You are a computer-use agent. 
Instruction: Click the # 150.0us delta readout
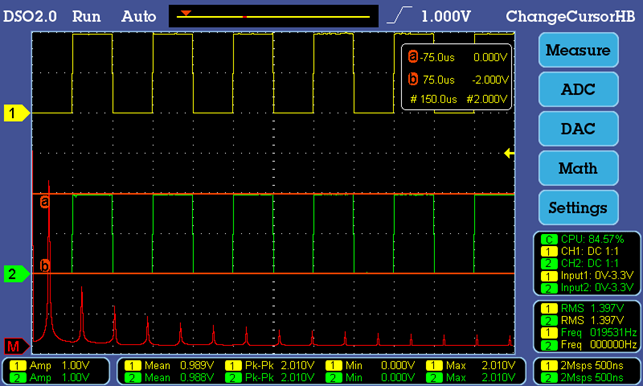pyautogui.click(x=433, y=99)
